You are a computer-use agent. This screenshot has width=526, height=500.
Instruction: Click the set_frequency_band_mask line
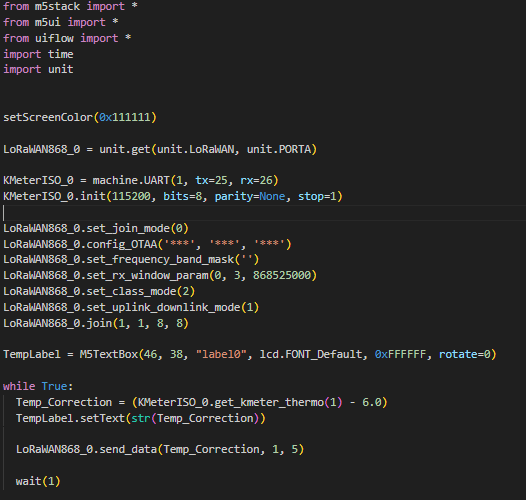pos(131,259)
